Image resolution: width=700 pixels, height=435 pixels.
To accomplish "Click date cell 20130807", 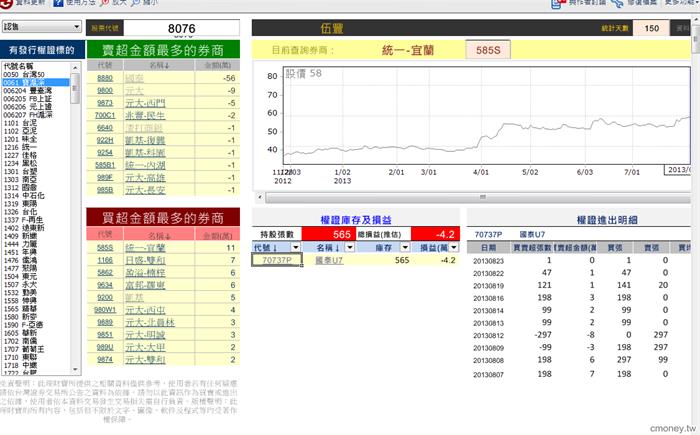I will click(488, 375).
